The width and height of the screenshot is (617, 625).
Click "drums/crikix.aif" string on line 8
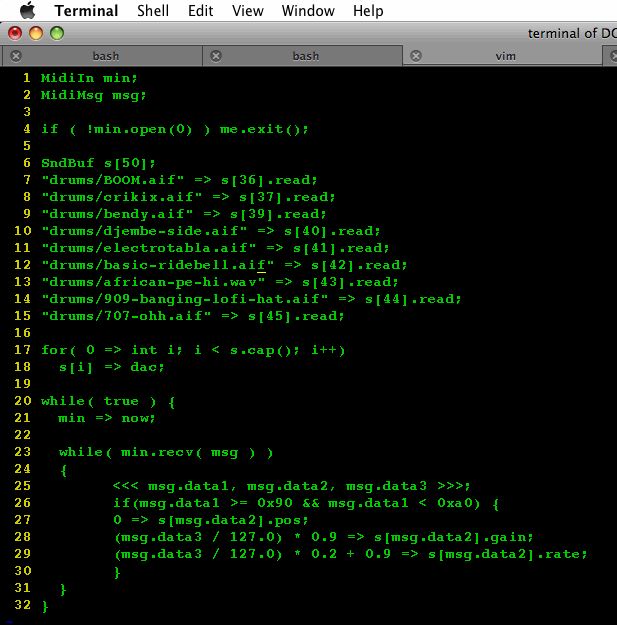pyautogui.click(x=122, y=197)
